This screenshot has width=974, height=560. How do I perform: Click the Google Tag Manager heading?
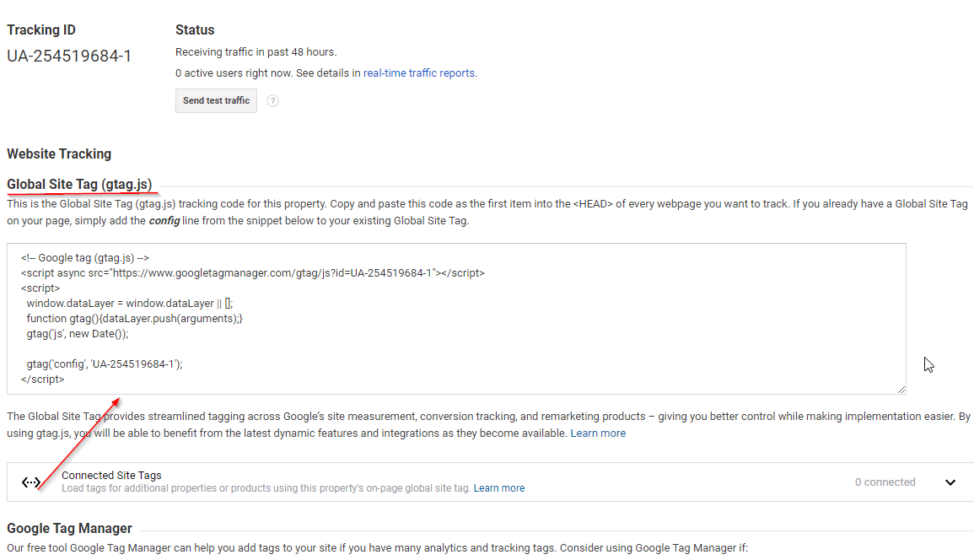(x=70, y=529)
